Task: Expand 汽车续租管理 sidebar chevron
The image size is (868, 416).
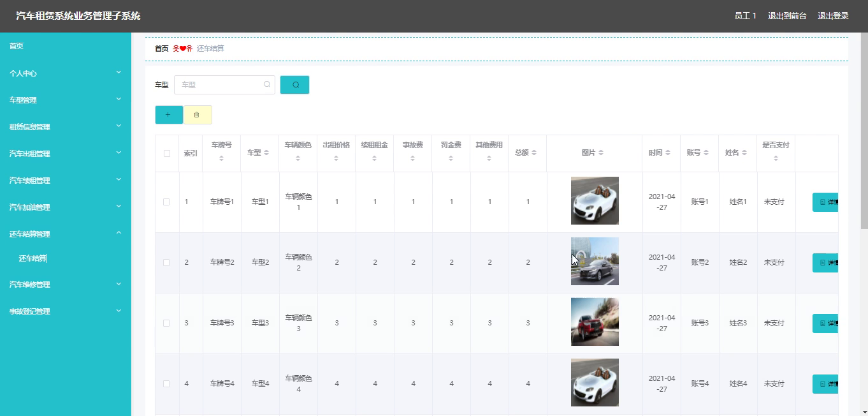Action: 119,180
